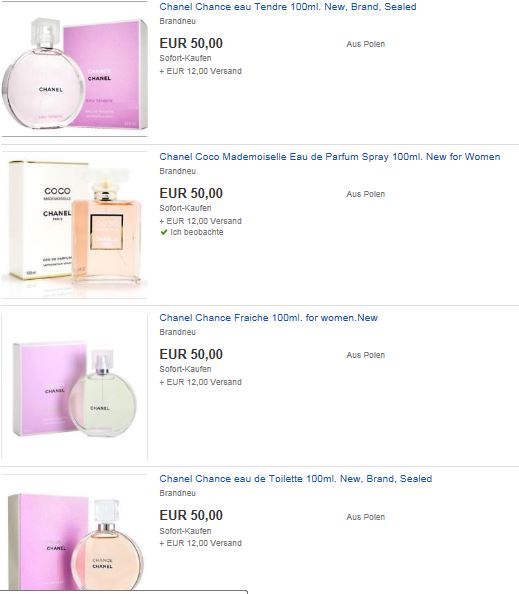Click the EUR 50,00 price of eau de Toilette
The image size is (519, 594).
191,515
